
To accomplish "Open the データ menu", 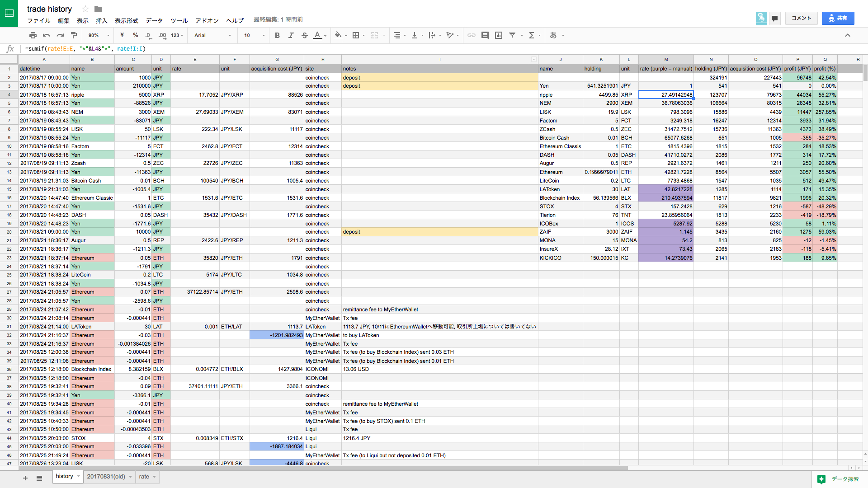I will click(x=154, y=21).
